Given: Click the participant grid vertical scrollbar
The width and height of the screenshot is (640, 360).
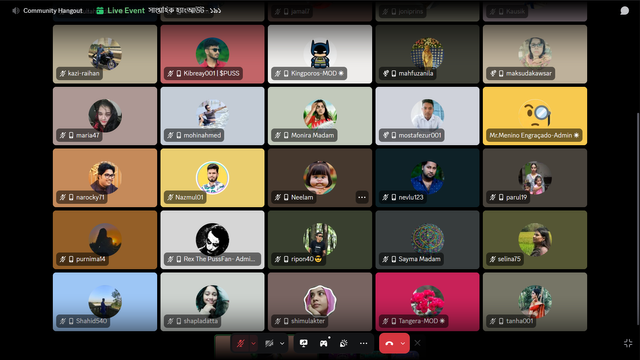Looking at the screenshot, I should (x=638, y=218).
